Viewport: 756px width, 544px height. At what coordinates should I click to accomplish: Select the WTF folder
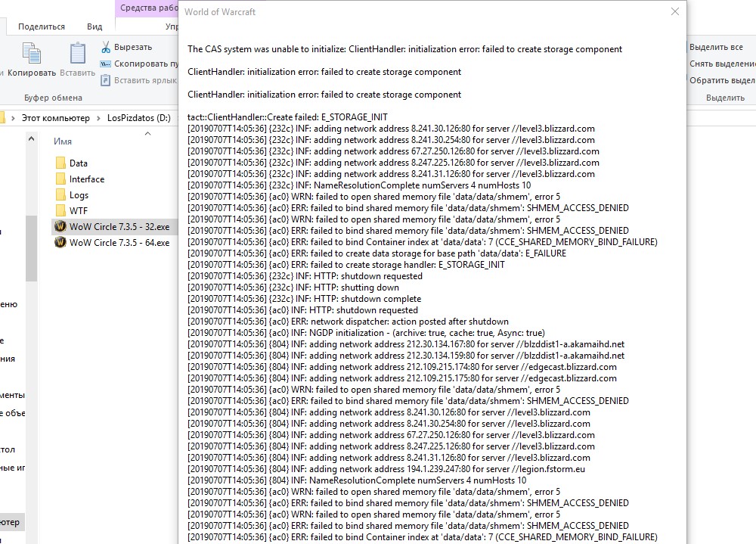pyautogui.click(x=78, y=210)
